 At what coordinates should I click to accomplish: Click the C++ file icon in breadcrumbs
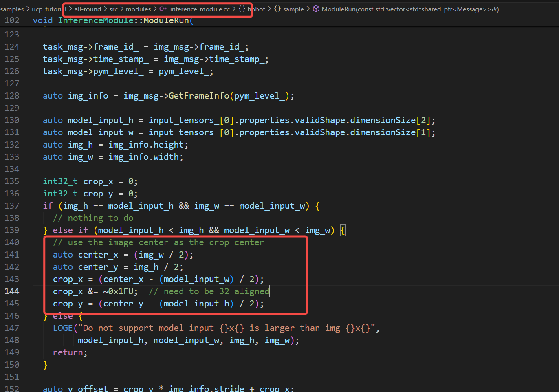(163, 9)
